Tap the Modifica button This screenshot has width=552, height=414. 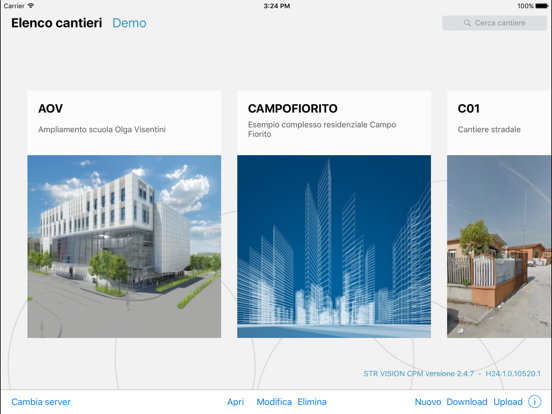pos(274,402)
